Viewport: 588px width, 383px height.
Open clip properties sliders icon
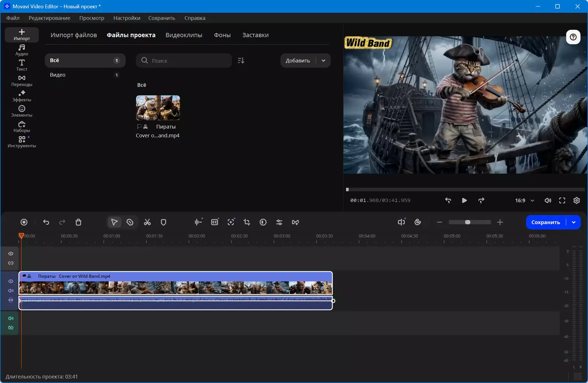(x=279, y=222)
